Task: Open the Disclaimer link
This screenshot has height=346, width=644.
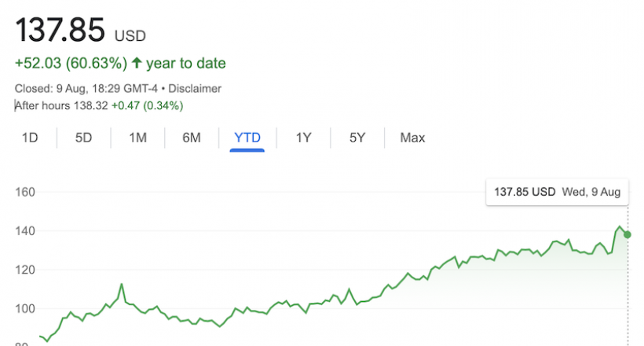Action: pyautogui.click(x=195, y=88)
